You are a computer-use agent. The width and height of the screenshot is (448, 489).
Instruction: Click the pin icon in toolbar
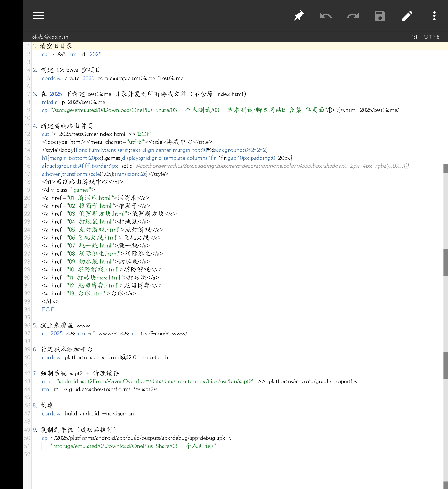click(298, 16)
